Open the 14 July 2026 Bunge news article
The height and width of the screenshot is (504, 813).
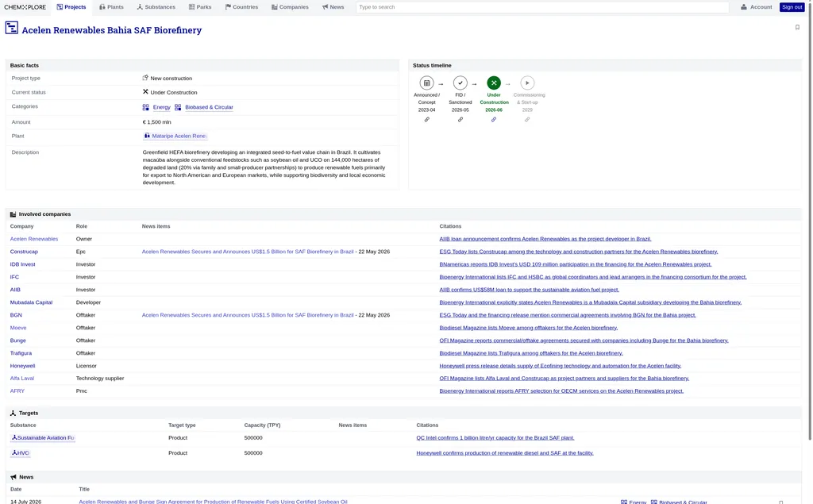213,502
